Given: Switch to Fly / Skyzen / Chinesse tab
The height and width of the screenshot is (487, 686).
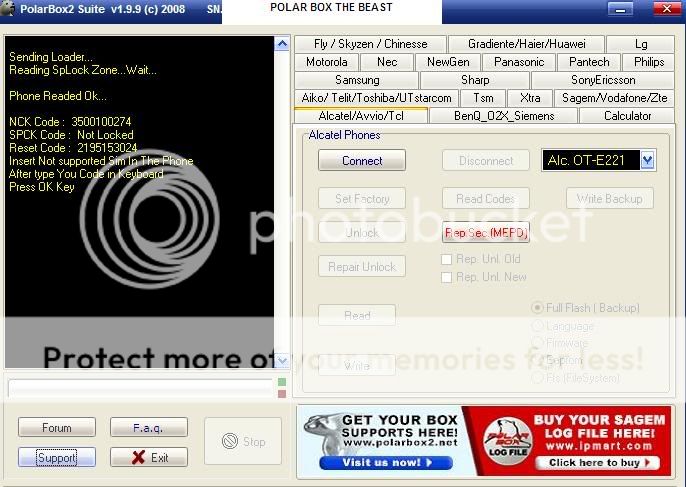Looking at the screenshot, I should (x=370, y=44).
